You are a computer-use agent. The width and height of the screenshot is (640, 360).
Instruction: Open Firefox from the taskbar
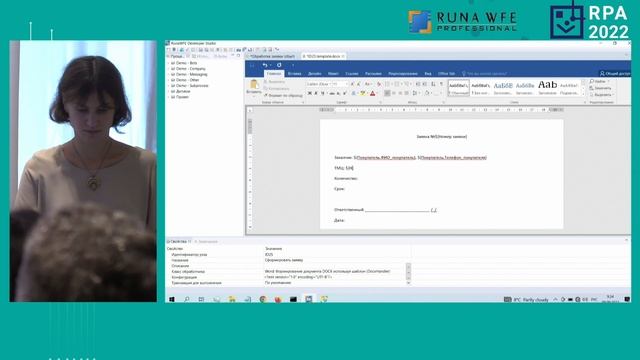tap(278, 299)
